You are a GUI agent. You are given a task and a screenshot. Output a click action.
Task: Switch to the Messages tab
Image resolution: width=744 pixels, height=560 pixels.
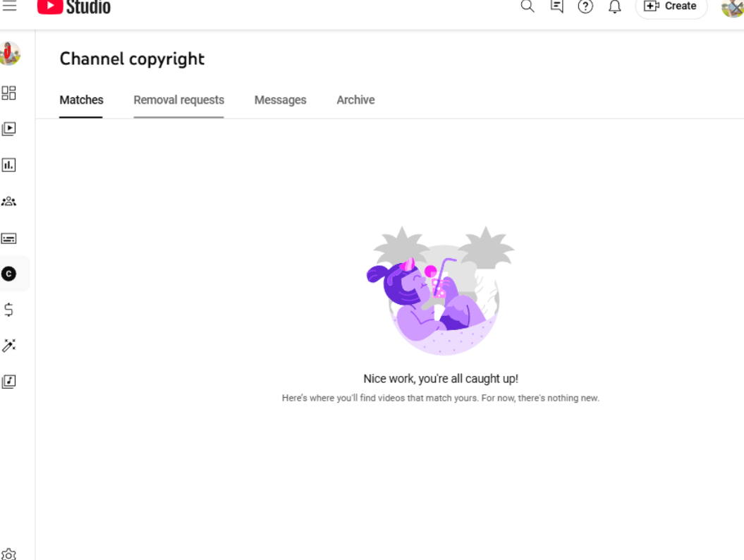[280, 100]
